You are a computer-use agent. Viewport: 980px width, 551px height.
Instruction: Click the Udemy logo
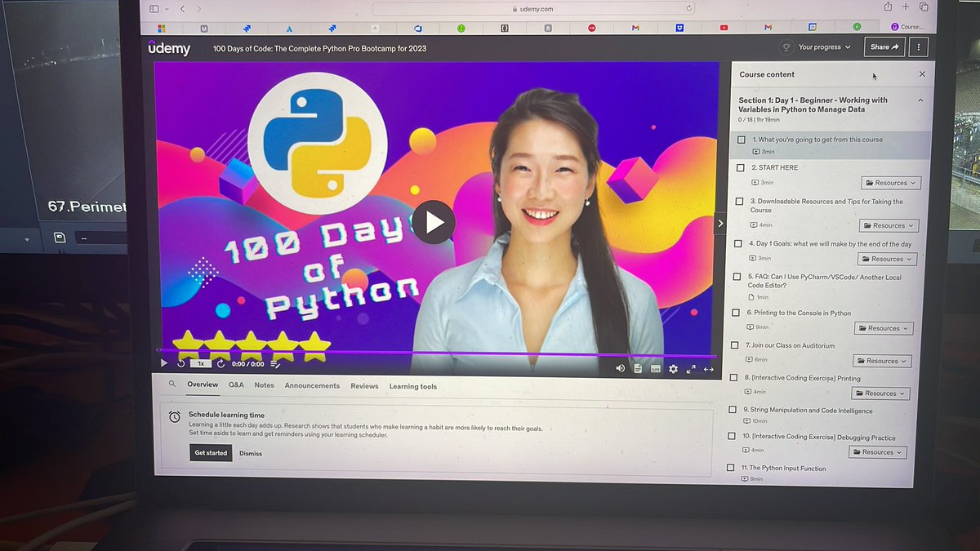pyautogui.click(x=169, y=49)
